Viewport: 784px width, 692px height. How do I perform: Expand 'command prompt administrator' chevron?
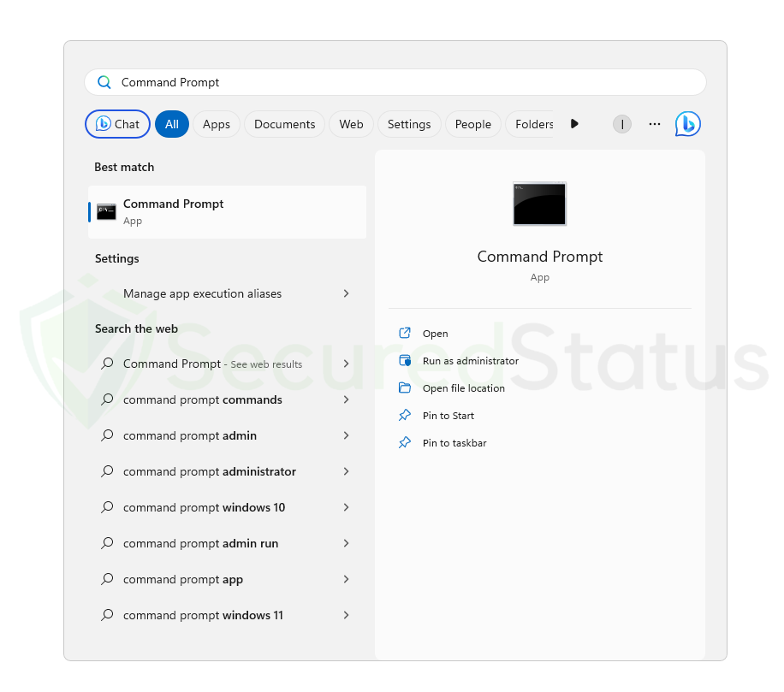click(x=346, y=471)
